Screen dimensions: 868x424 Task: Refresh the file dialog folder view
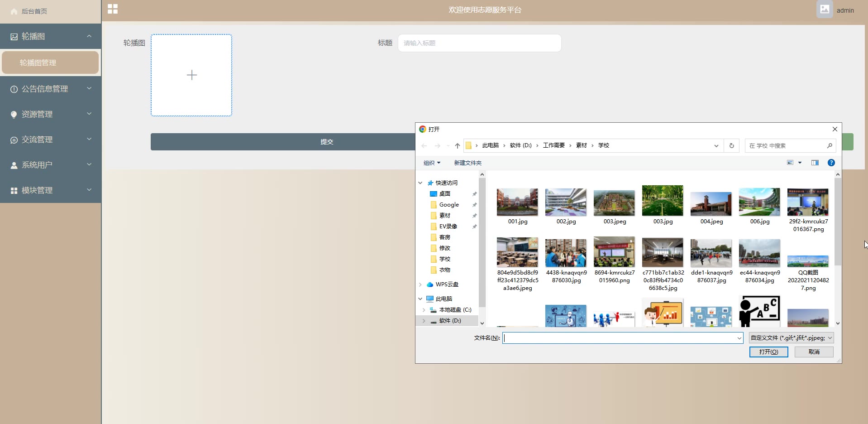tap(731, 146)
